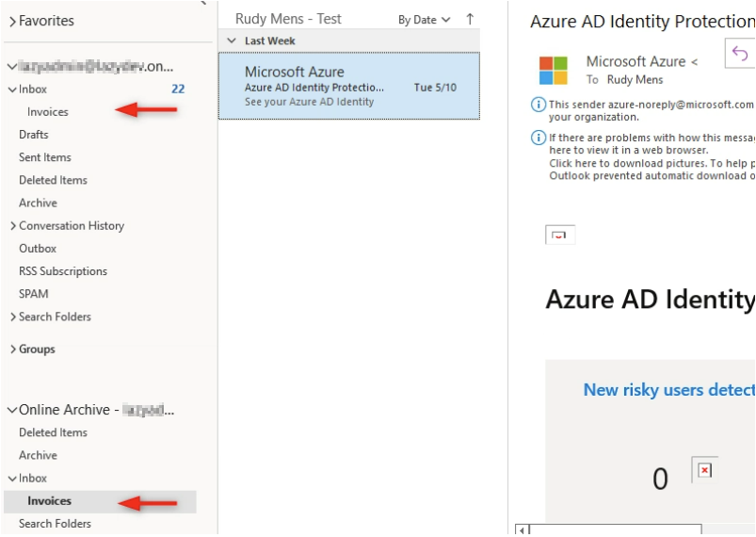The image size is (756, 537).
Task: Select the highlighted Invoices folder in Online Archive
Action: click(x=100, y=501)
